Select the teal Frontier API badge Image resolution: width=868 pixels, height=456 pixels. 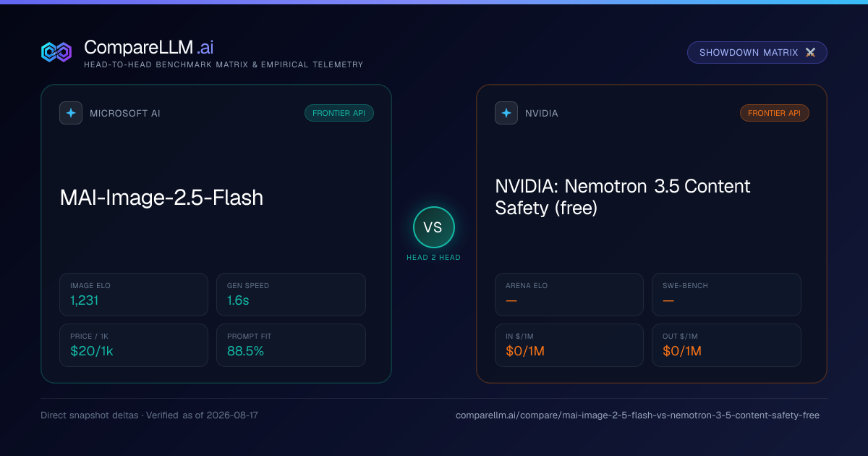[x=339, y=113]
